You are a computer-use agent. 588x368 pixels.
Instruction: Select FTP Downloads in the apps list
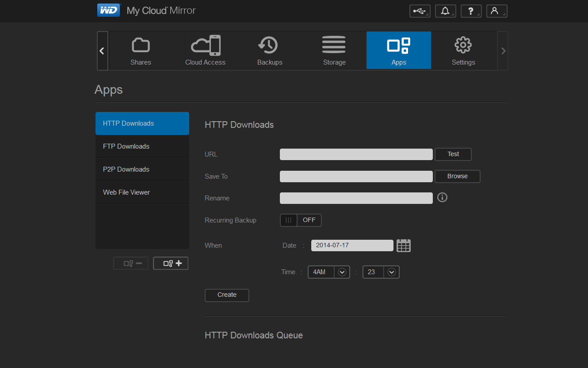142,146
